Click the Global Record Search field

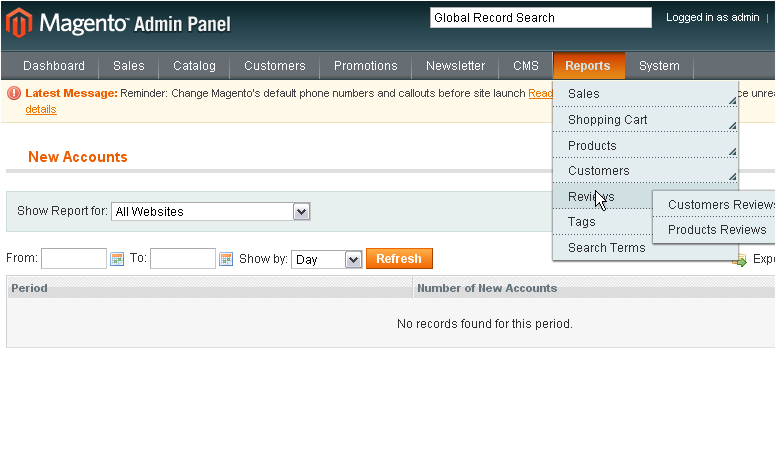pos(540,18)
